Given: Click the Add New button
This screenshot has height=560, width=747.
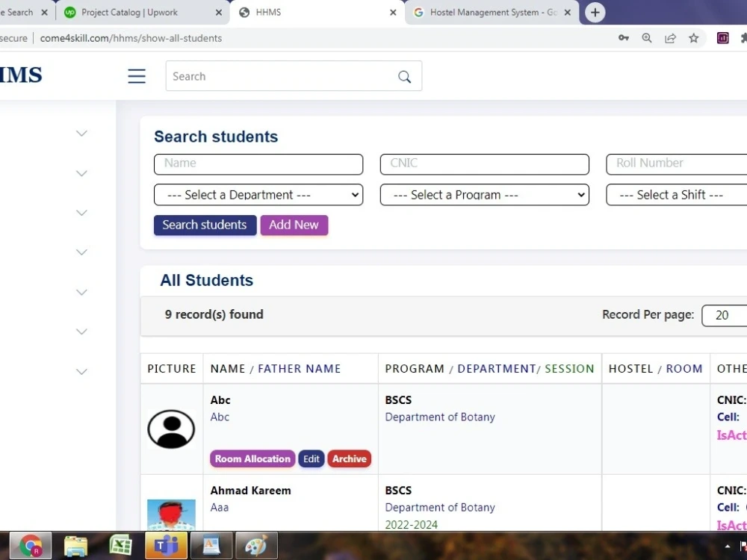Looking at the screenshot, I should tap(294, 225).
